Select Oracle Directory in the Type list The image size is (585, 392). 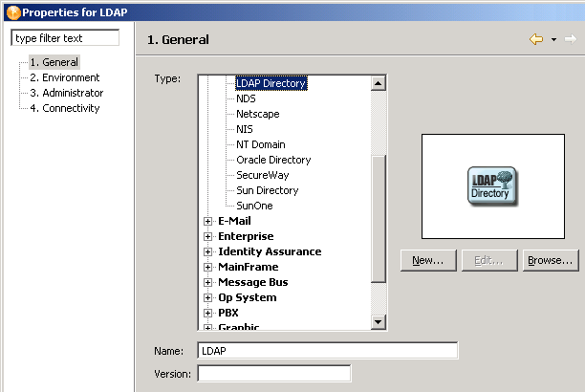point(273,160)
